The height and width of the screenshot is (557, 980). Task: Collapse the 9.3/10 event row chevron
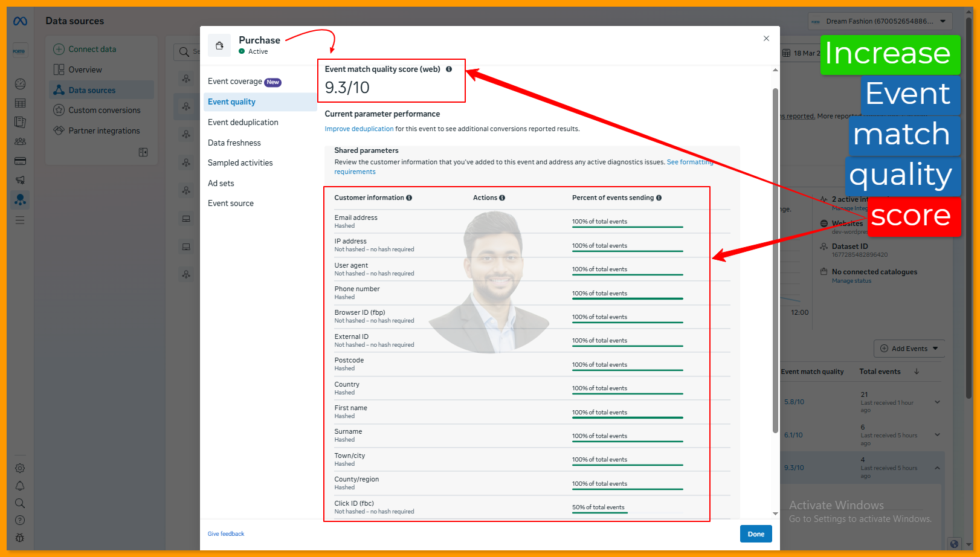click(937, 468)
